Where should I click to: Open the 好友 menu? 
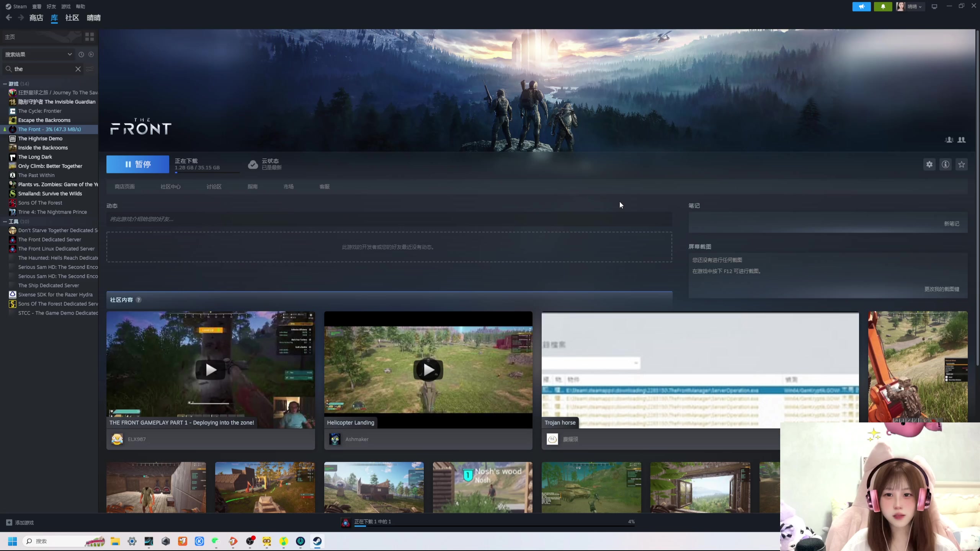(51, 7)
